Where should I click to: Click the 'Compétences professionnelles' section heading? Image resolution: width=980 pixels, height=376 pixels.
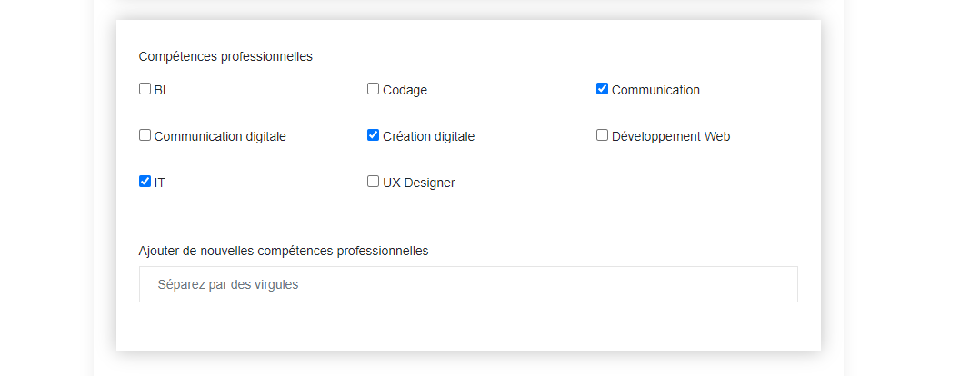tap(225, 56)
